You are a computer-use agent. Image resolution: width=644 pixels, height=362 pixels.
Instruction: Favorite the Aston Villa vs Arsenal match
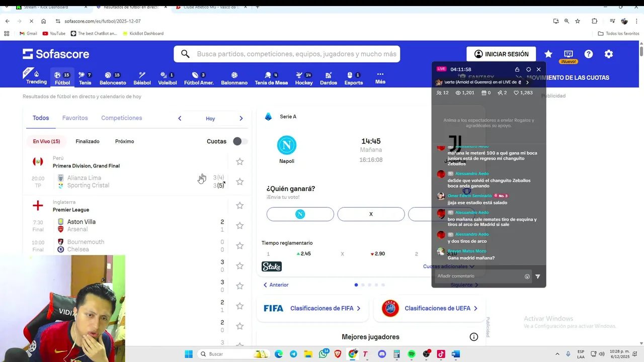[240, 226]
